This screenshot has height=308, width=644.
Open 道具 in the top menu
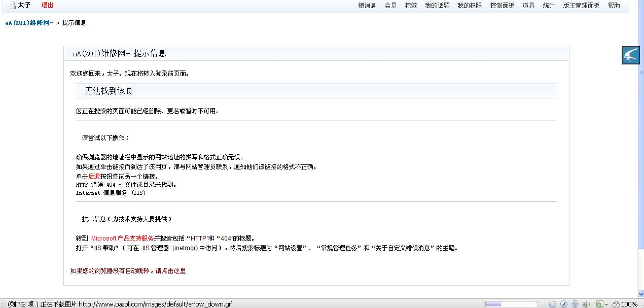(x=528, y=6)
